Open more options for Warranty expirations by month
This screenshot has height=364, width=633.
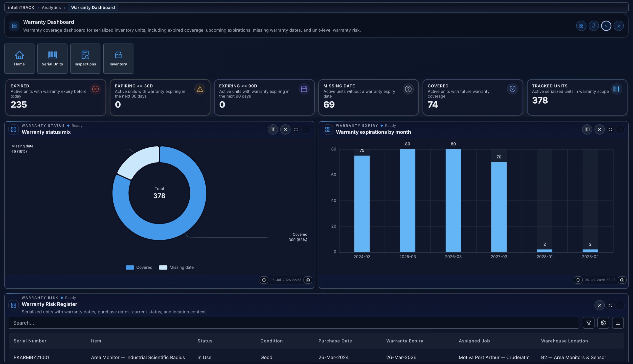click(x=620, y=130)
